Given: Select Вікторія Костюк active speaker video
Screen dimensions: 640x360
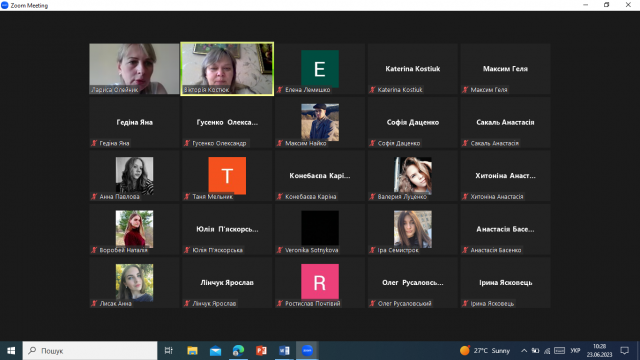Looking at the screenshot, I should pos(227,69).
